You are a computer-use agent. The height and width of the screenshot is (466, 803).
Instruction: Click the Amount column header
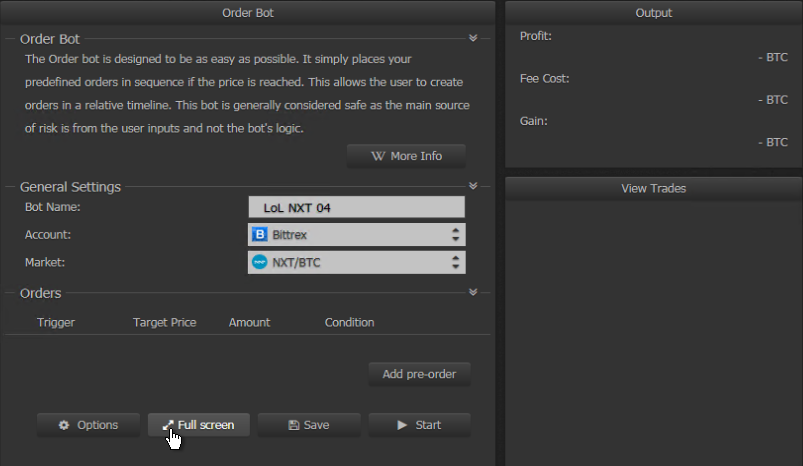[x=249, y=323]
